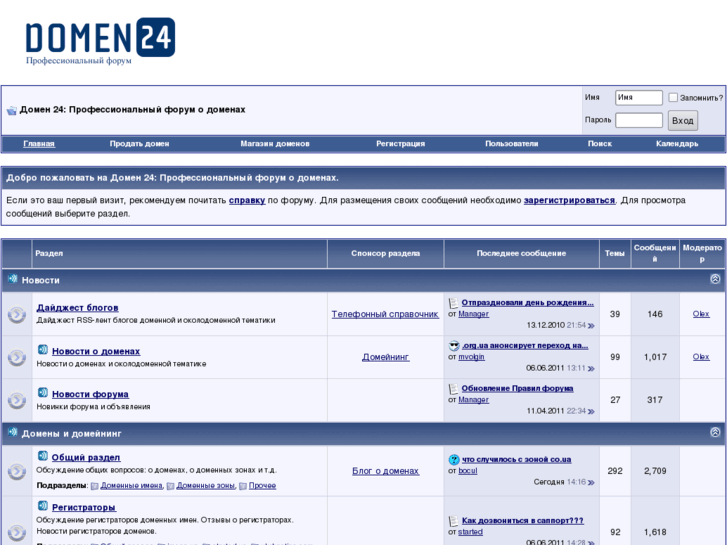The image size is (727, 545).
Task: Open Новости форума section
Action: (x=90, y=394)
